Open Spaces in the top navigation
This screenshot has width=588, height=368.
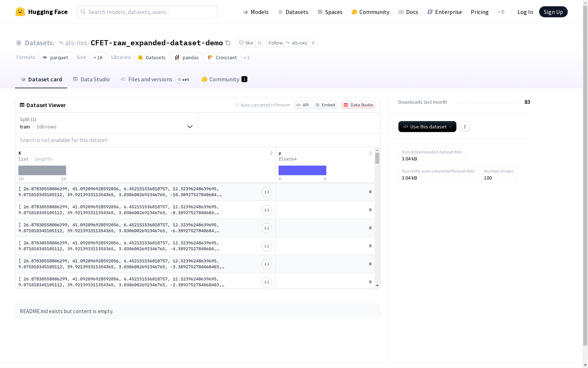point(330,12)
